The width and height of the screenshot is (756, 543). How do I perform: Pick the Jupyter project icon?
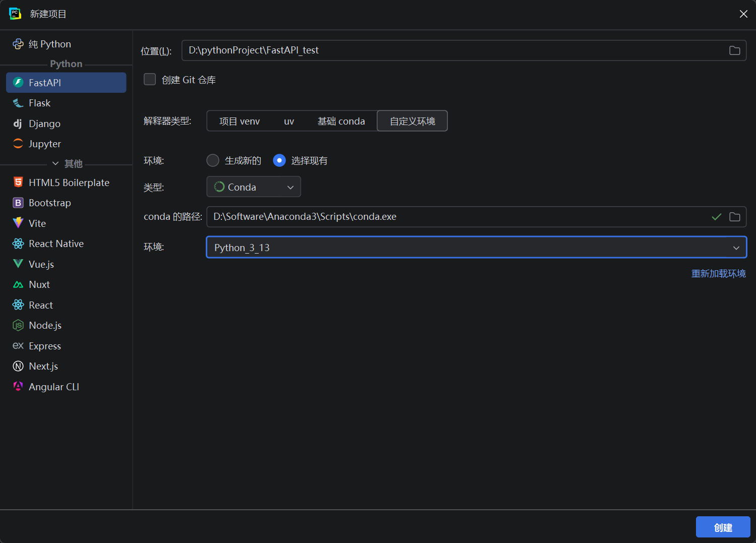18,144
